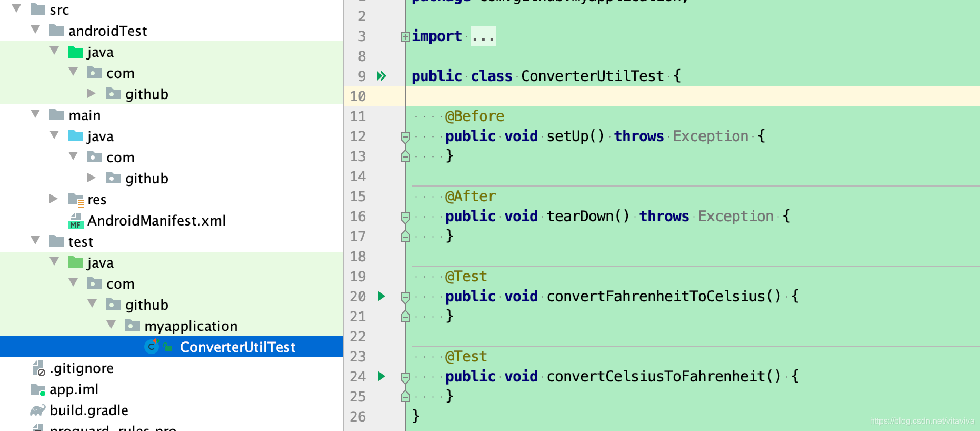
Task: Click the res resource folder icon
Action: pos(76,199)
